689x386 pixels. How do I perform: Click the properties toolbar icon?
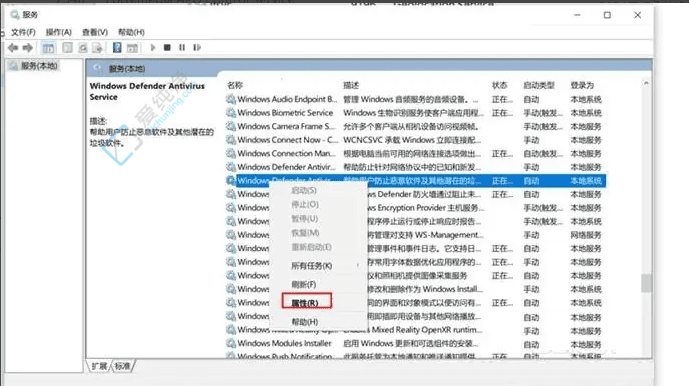coord(67,47)
